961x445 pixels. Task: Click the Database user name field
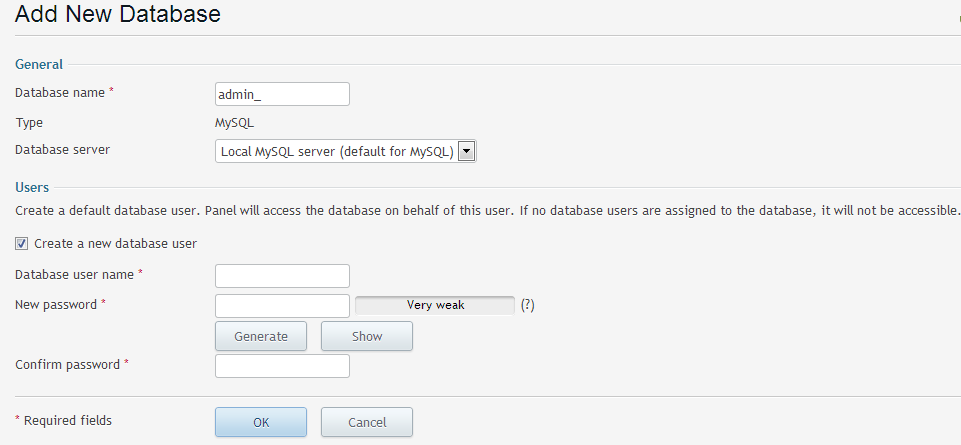(x=282, y=276)
